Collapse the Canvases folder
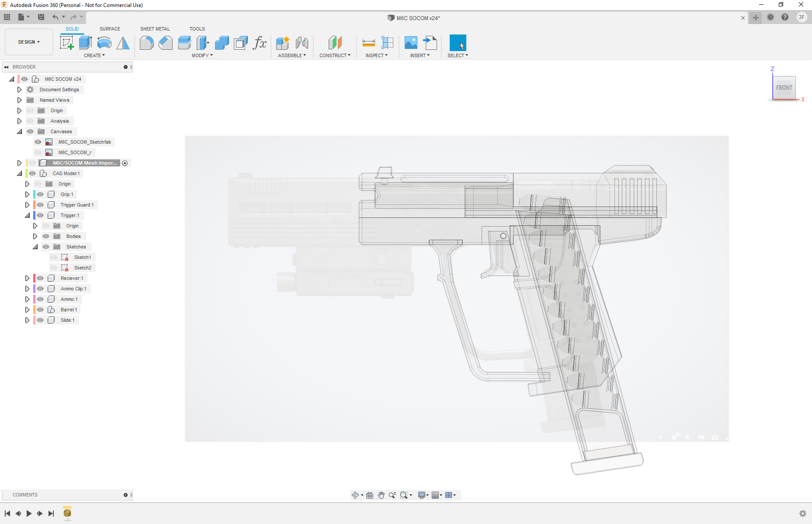The height and width of the screenshot is (524, 812). (x=19, y=131)
